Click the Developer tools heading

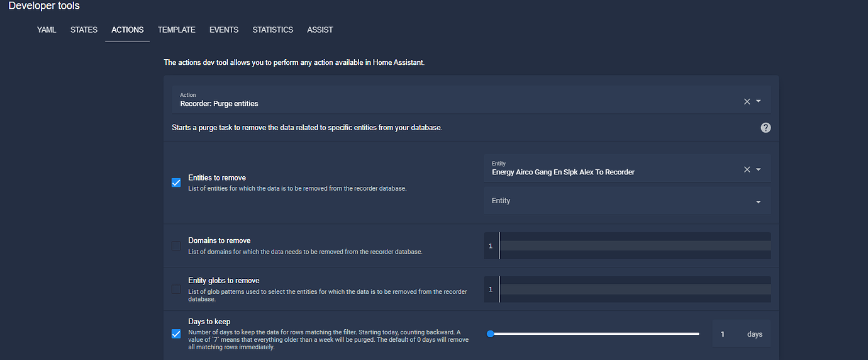tap(44, 6)
